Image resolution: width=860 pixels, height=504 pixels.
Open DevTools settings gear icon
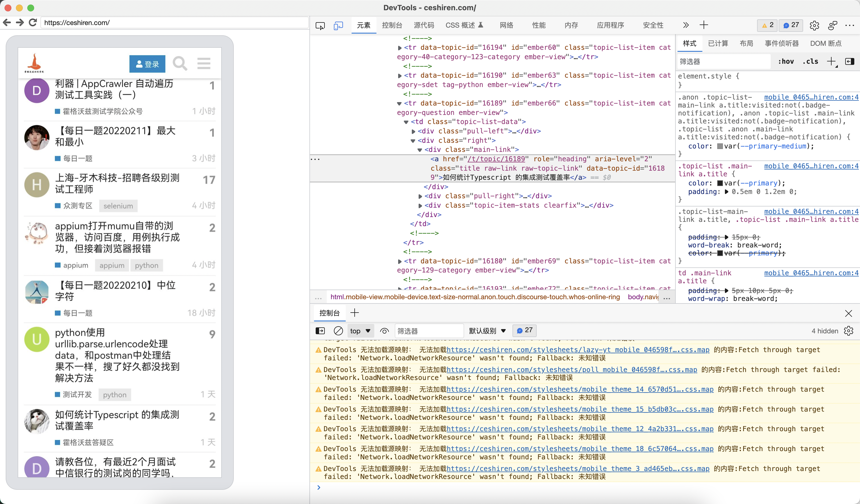(x=814, y=26)
